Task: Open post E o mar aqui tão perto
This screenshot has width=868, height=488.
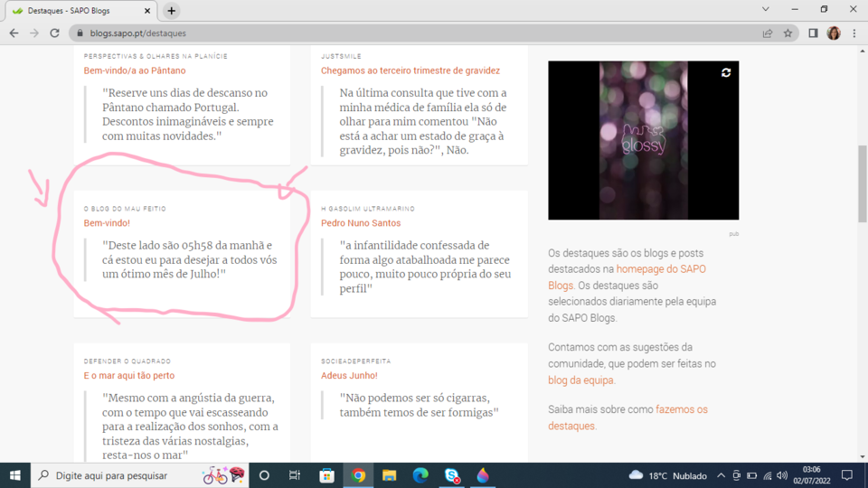Action: 129,375
